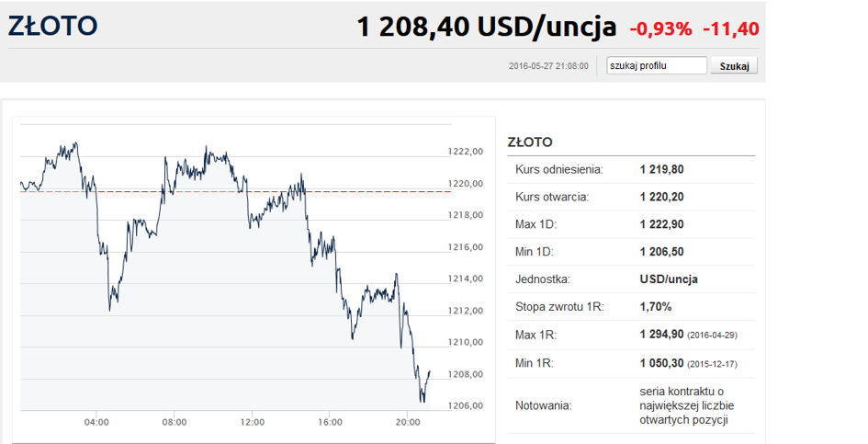
Task: Click the Kurs odniesienia row value 1 219,80
Action: [x=661, y=170]
